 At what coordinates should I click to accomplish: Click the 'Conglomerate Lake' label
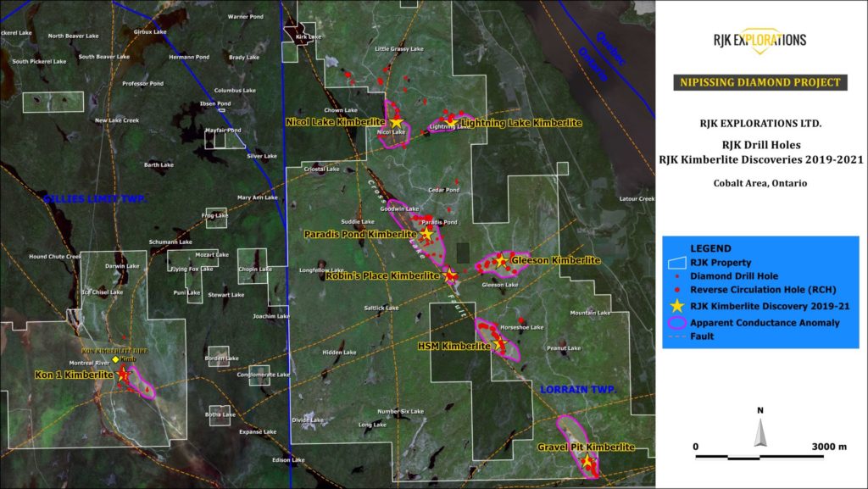(264, 375)
